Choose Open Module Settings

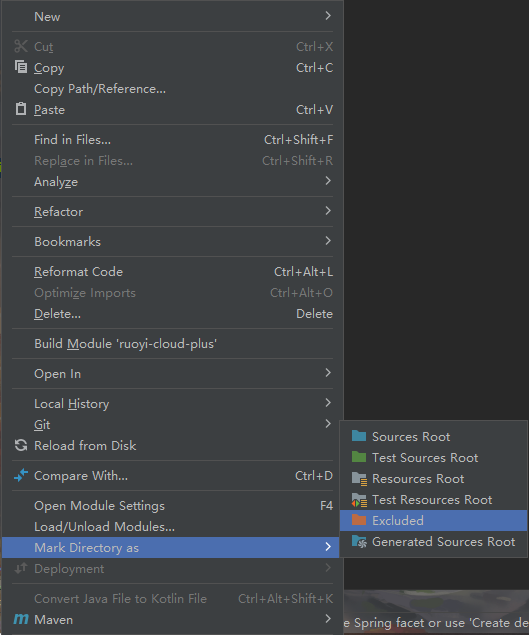(x=173, y=506)
